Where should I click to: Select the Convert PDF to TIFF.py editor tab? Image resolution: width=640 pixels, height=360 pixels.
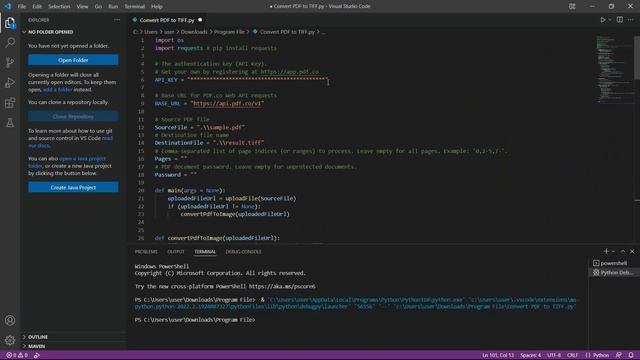pyautogui.click(x=167, y=20)
